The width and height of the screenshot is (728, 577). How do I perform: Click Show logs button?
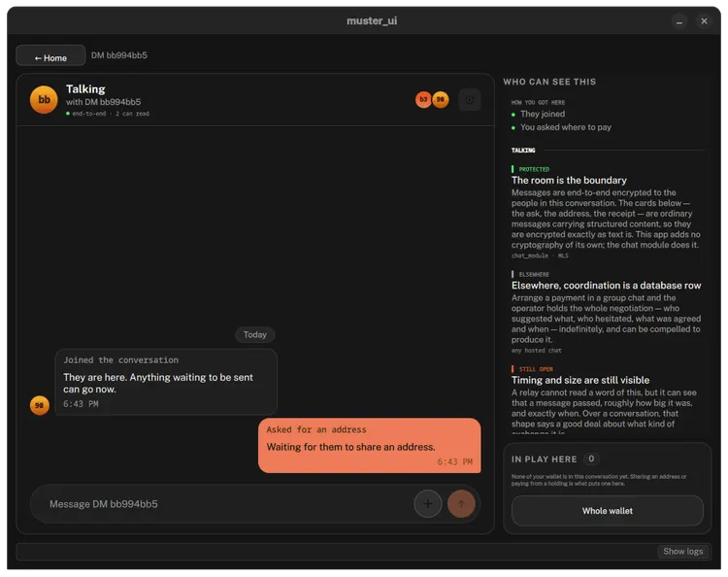683,551
